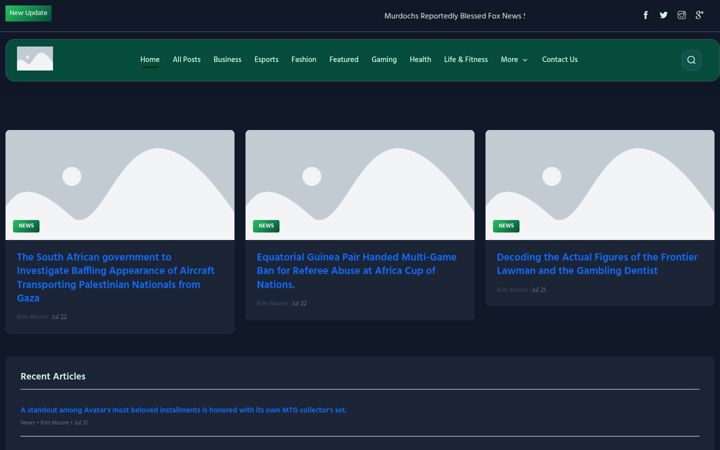
Task: Open the Frontier Lawman and Gambling Dentist article
Action: coord(597,264)
